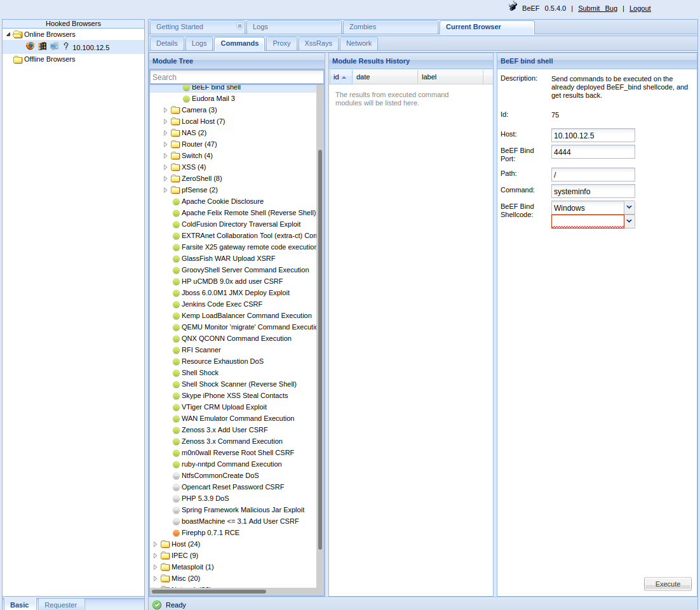Image resolution: width=700 pixels, height=610 pixels.
Task: Click the Firefox icon for hooked browser 10.100.12.5
Action: 30,46
